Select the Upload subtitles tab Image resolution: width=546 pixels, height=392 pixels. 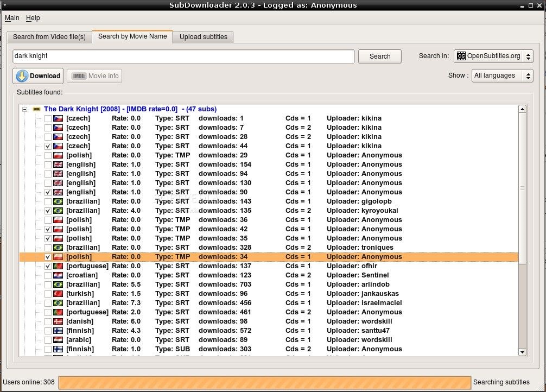pos(204,37)
